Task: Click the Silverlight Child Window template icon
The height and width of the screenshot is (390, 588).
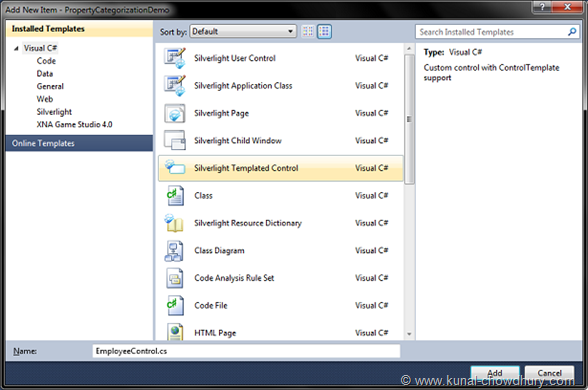Action: coord(175,140)
